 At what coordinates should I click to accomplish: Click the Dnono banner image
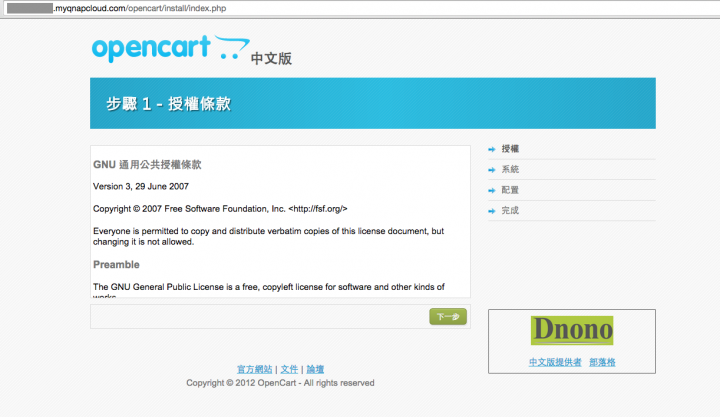click(x=572, y=330)
